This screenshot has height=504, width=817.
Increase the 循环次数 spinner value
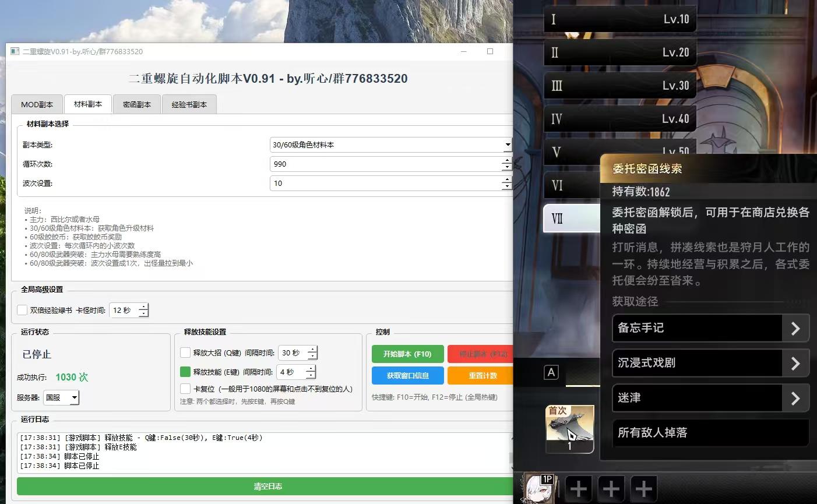(x=506, y=160)
